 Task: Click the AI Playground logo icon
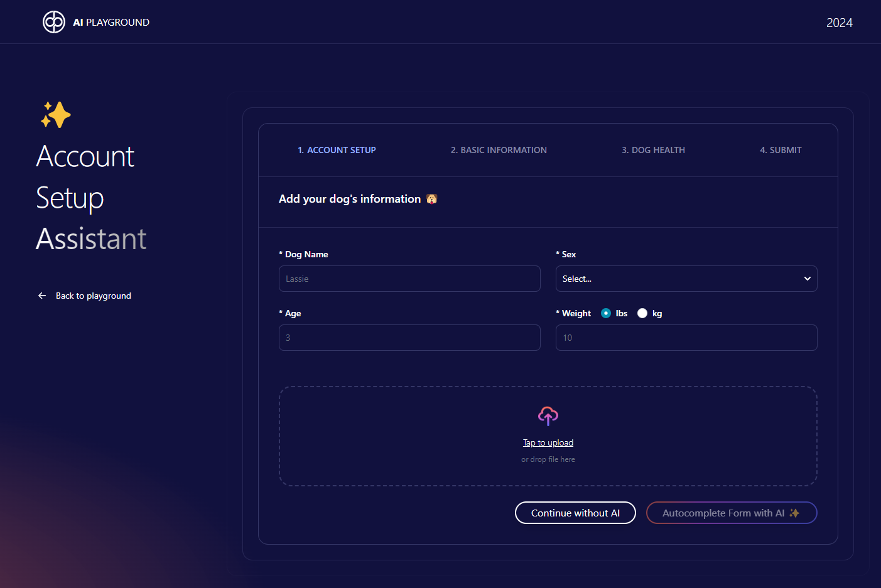(x=54, y=22)
